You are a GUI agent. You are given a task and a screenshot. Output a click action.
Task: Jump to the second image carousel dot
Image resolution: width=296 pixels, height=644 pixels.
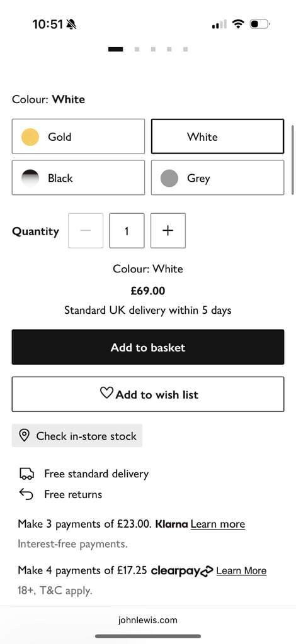coord(137,49)
